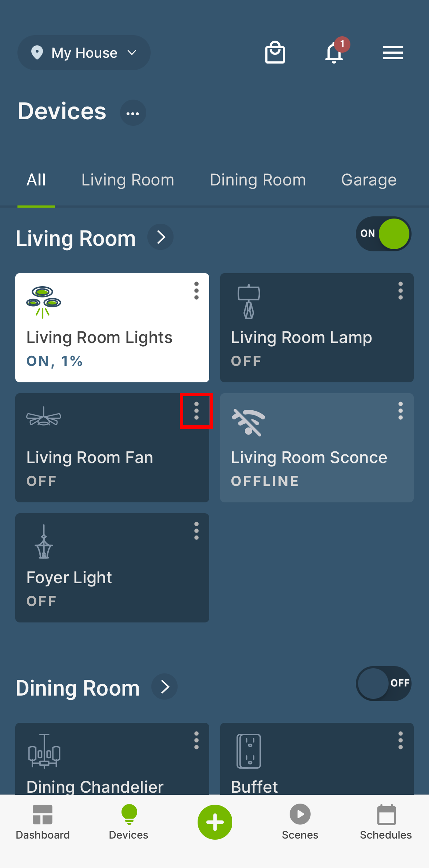Open the shopping bag store icon
The width and height of the screenshot is (429, 868).
[x=275, y=52]
